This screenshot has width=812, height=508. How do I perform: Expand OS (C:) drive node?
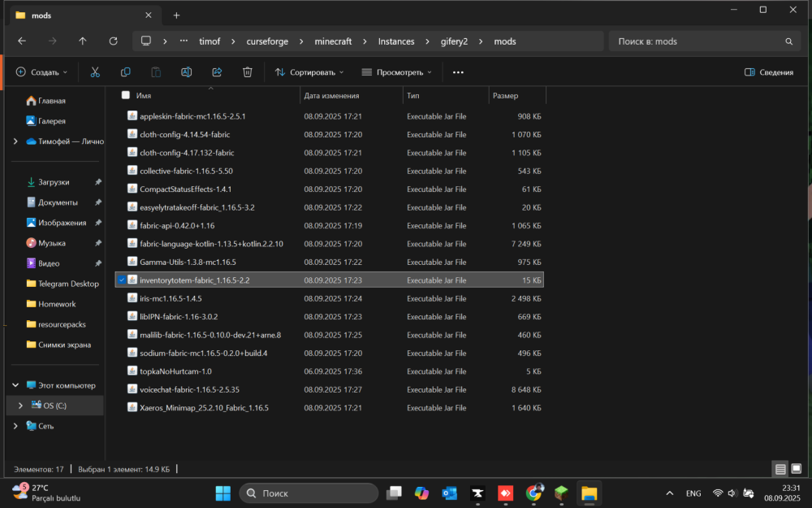click(21, 406)
